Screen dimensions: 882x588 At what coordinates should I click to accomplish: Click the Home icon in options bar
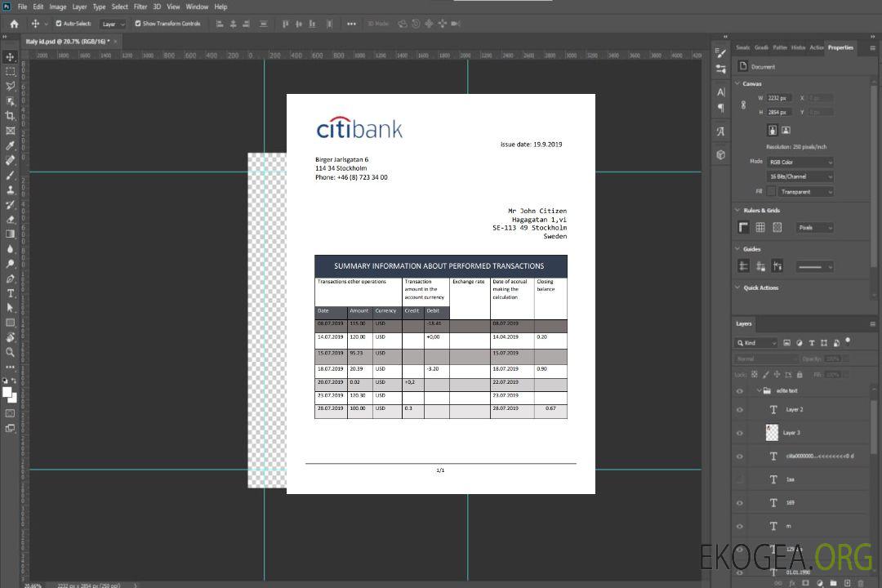pos(14,24)
